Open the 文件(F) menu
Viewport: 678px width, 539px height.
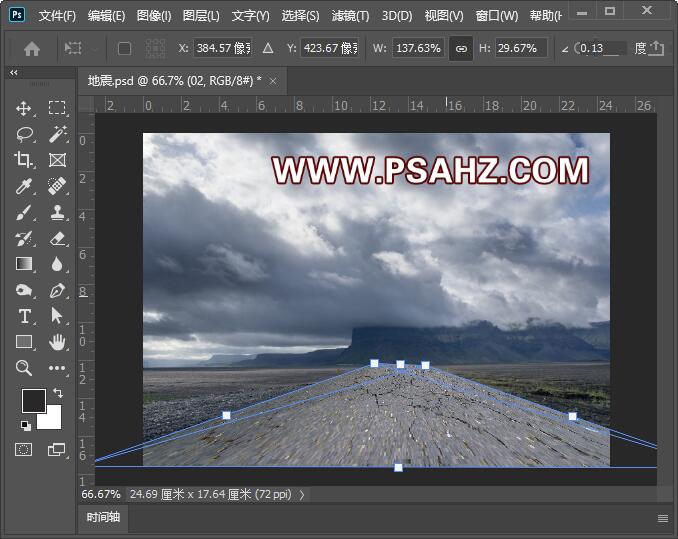coord(57,16)
